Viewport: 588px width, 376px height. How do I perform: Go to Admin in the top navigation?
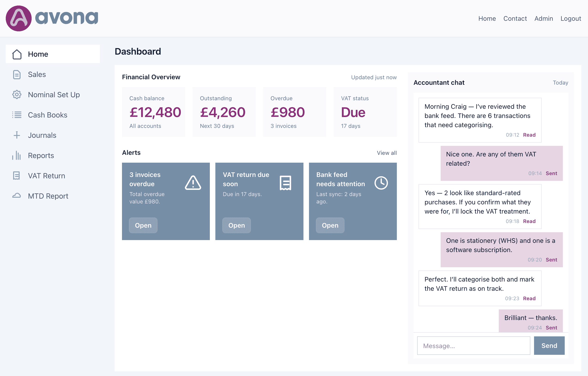tap(543, 19)
